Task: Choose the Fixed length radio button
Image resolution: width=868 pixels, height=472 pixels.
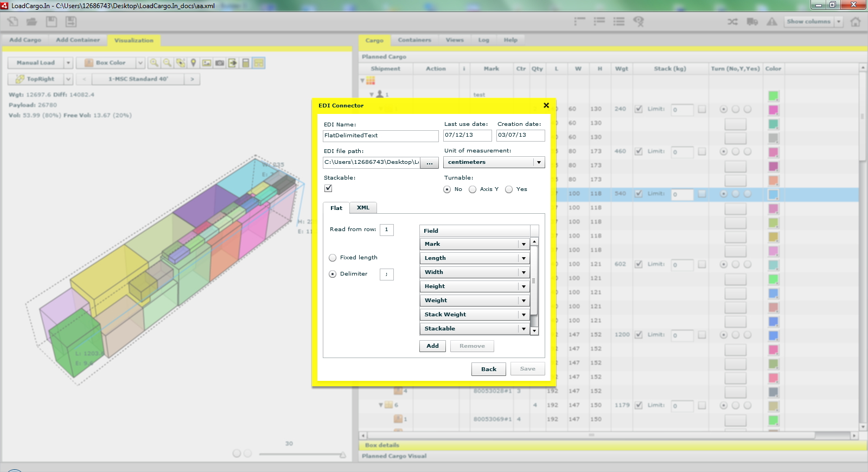Action: point(333,258)
